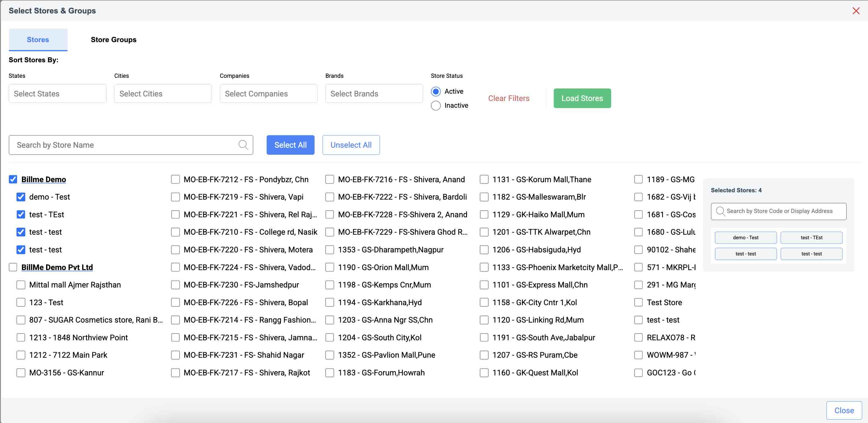Image resolution: width=868 pixels, height=423 pixels.
Task: Select the Active store status radio
Action: pos(436,92)
